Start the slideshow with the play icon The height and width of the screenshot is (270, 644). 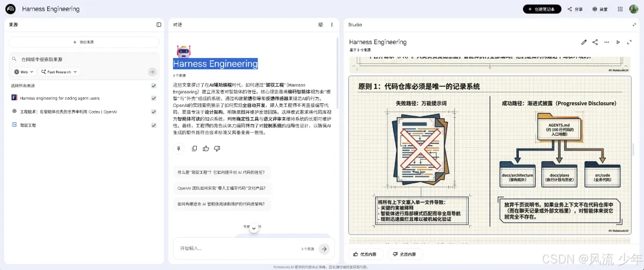click(618, 42)
